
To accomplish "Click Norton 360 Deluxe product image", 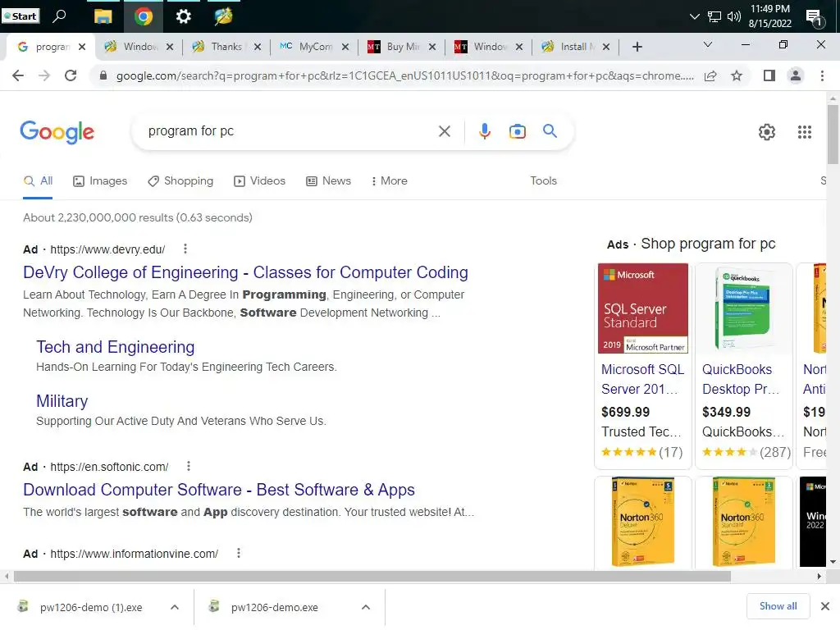I will [643, 522].
